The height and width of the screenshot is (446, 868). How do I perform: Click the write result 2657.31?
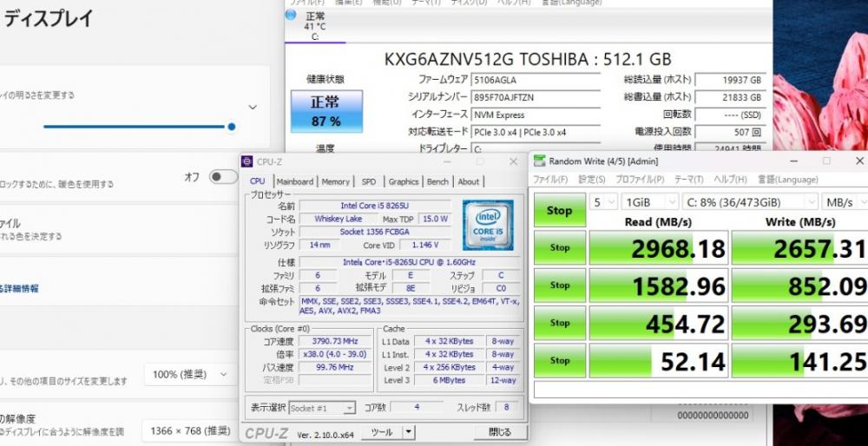(800, 248)
